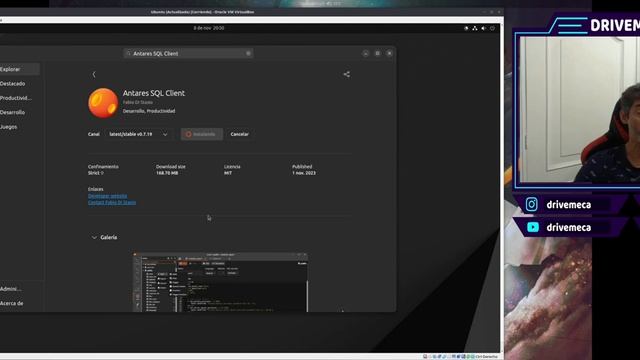The height and width of the screenshot is (360, 640).
Task: Open the Contact Fabio Di Stasio link
Action: pyautogui.click(x=112, y=202)
